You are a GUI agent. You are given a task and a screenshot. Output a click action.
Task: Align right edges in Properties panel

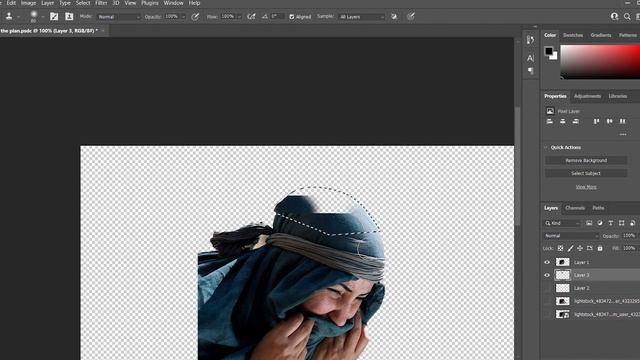pyautogui.click(x=576, y=121)
